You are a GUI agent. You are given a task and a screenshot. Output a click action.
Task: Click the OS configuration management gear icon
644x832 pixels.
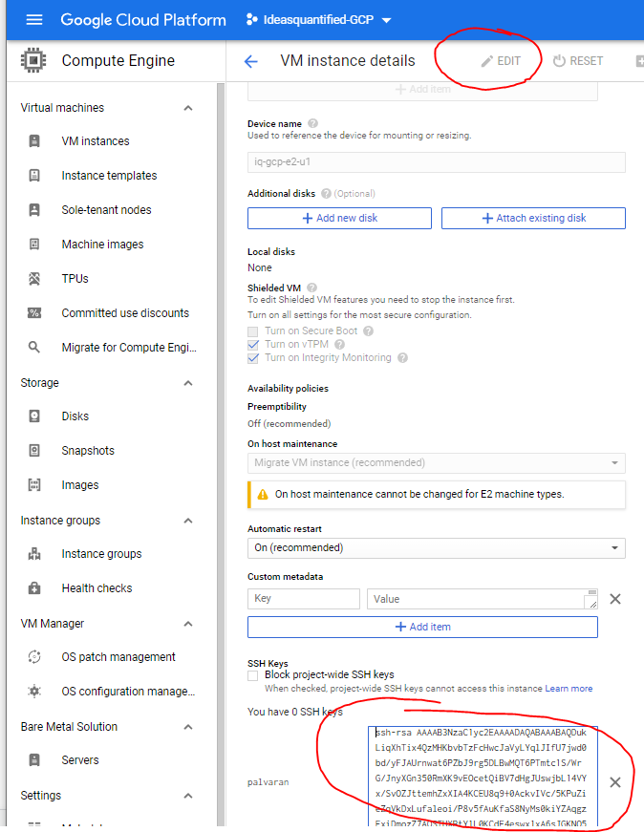tap(34, 692)
